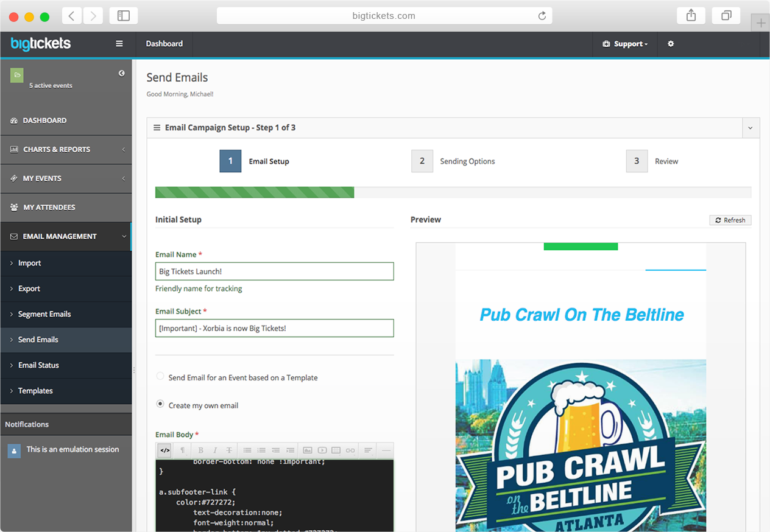The height and width of the screenshot is (532, 770).
Task: Click the Bold formatting icon
Action: 200,450
